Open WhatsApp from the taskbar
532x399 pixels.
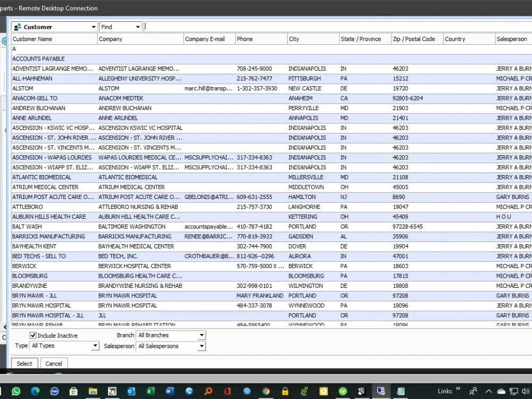click(16, 391)
